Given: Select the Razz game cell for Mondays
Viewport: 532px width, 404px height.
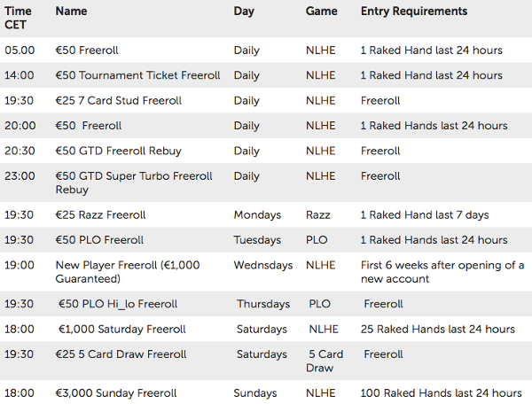Looking at the screenshot, I should click(318, 215).
